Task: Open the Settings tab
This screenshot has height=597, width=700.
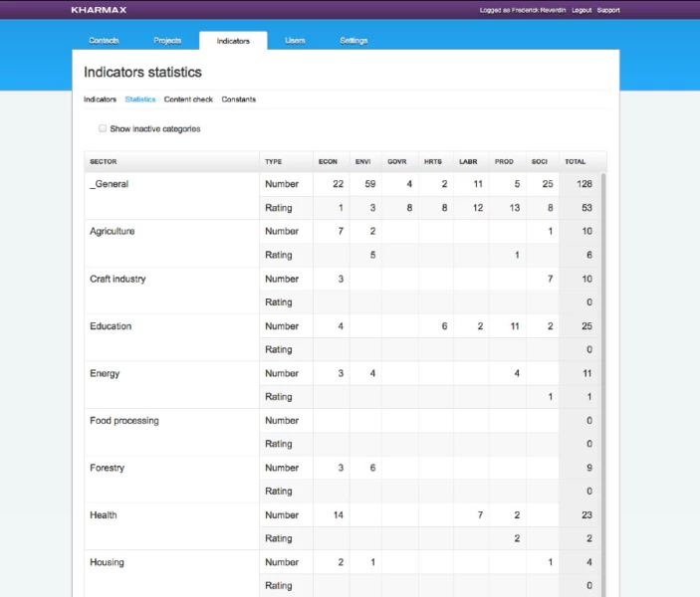Action: click(x=353, y=41)
